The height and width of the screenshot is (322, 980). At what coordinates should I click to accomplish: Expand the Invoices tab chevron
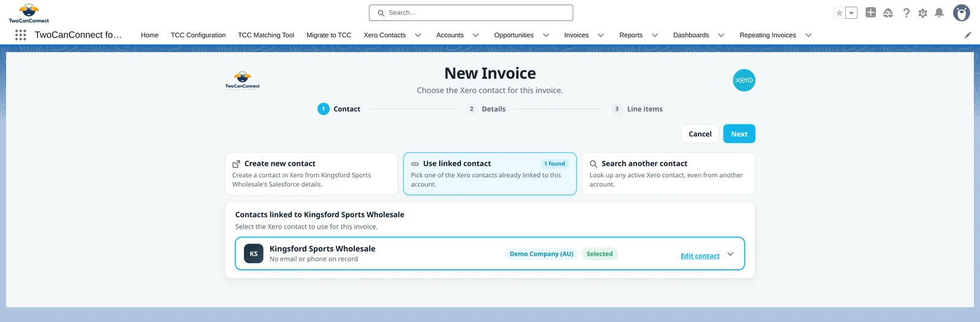[600, 36]
